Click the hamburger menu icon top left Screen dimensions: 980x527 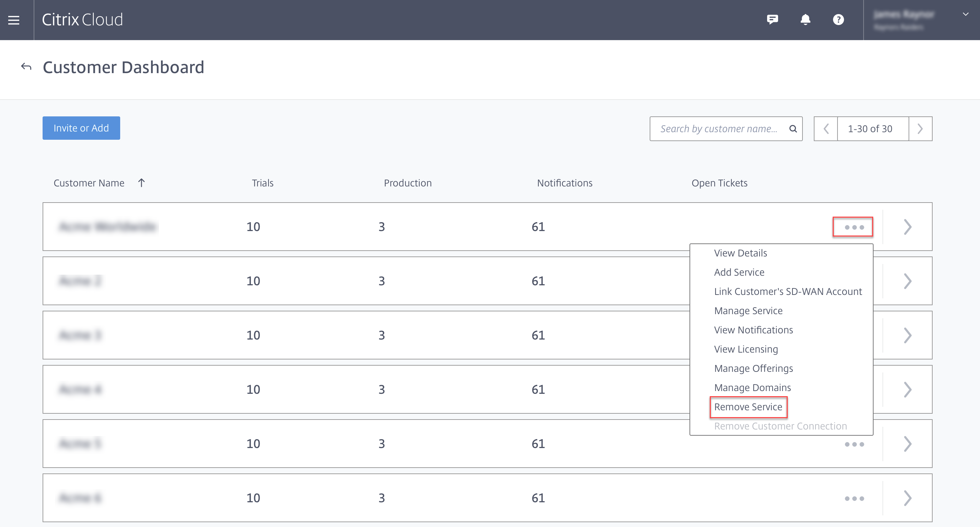(14, 20)
